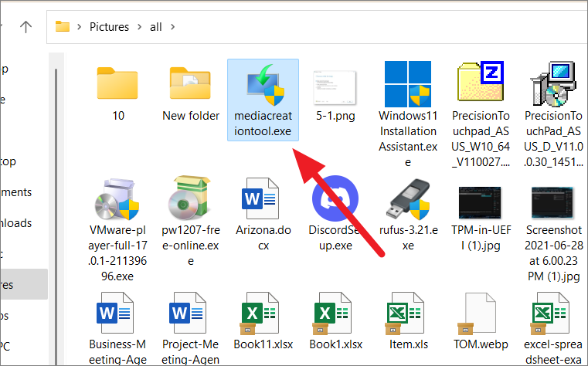Select Pictures in the breadcrumb path

click(109, 27)
